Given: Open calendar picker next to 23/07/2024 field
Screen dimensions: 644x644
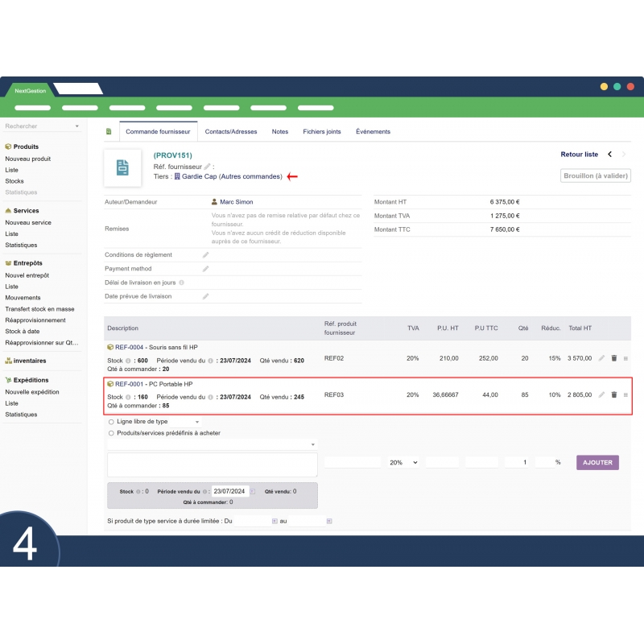Looking at the screenshot, I should (x=253, y=492).
